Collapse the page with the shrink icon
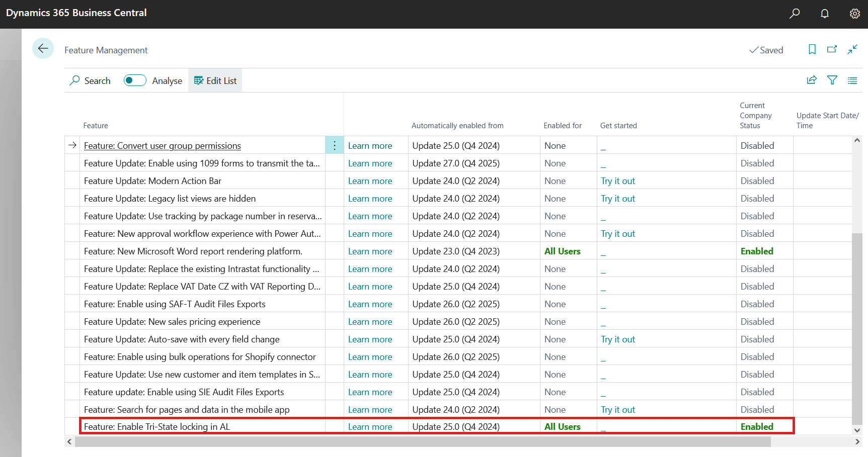This screenshot has height=457, width=868. 852,49
